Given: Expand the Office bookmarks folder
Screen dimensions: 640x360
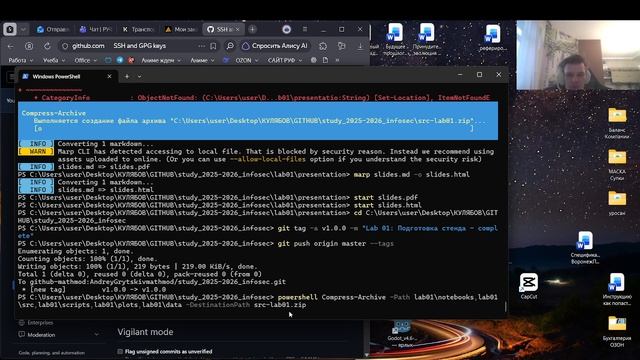Looking at the screenshot, I should (x=85, y=60).
